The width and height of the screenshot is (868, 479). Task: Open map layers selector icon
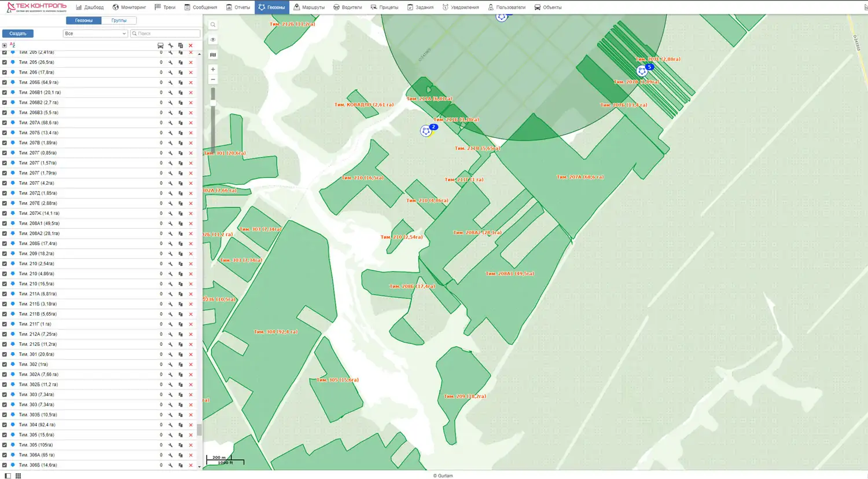coord(213,55)
